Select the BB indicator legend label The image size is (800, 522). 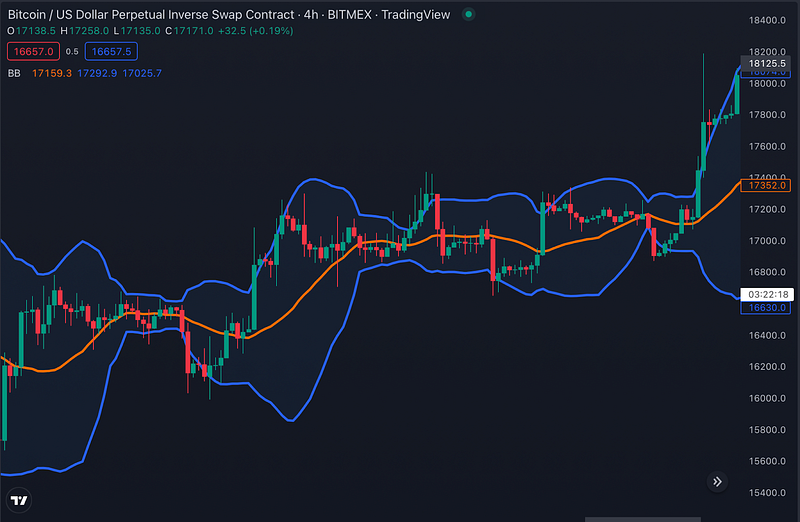tap(14, 73)
